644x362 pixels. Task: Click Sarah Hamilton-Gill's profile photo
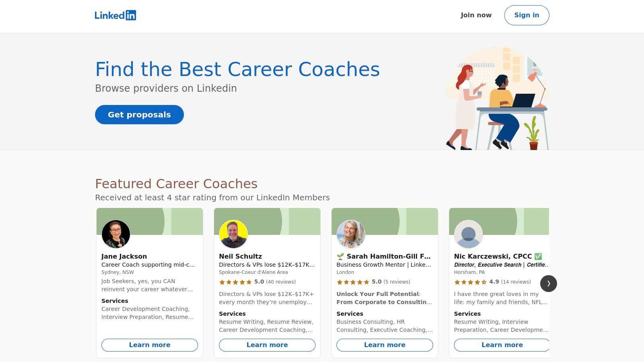coord(351,234)
